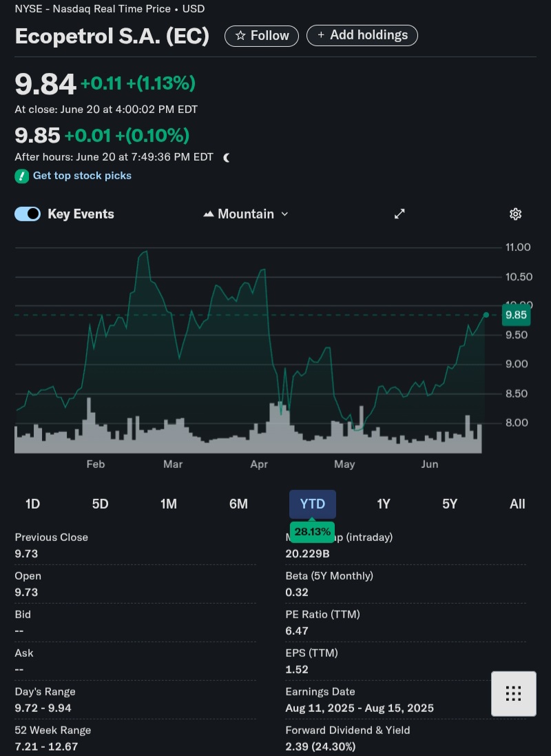Screen dimensions: 551x756
Task: Click Forward Dividend value 2.39 (24.30%)
Action: [320, 747]
